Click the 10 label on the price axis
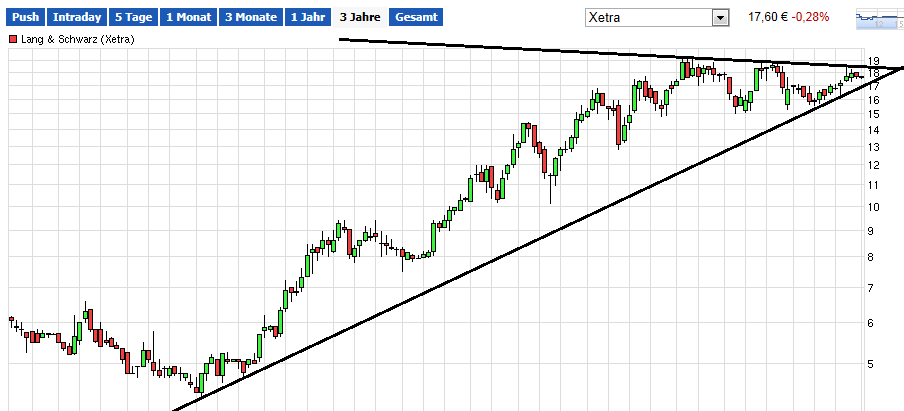The height and width of the screenshot is (411, 904). pos(873,208)
